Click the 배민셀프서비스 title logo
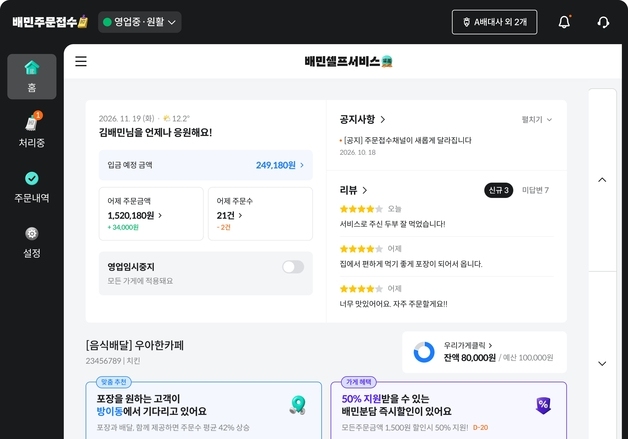 (348, 61)
